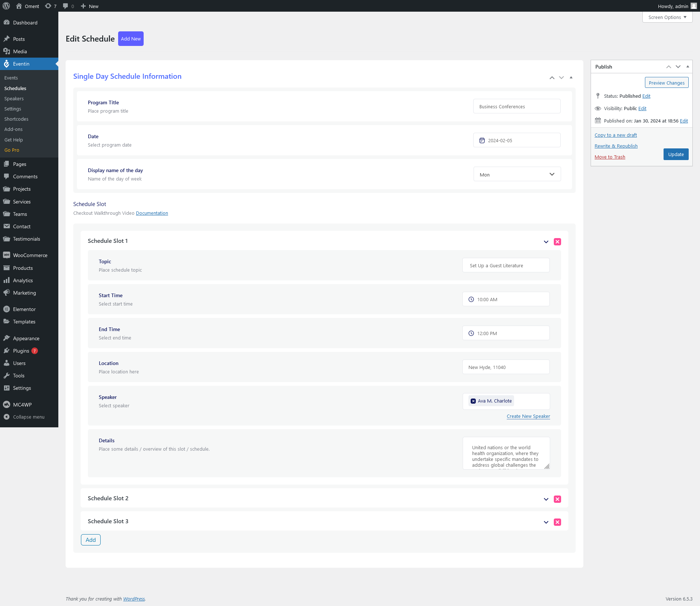Click the clock icon in Start Time
Viewport: 700px width, 606px height.
tap(471, 299)
